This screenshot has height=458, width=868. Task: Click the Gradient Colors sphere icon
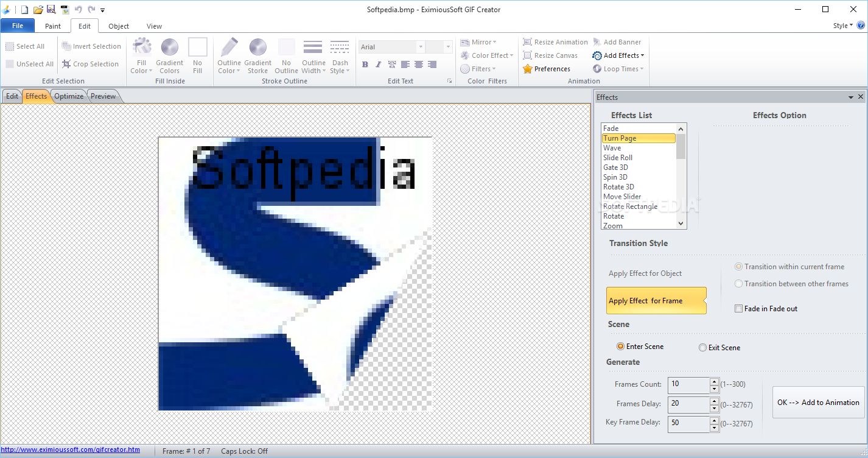pyautogui.click(x=169, y=47)
